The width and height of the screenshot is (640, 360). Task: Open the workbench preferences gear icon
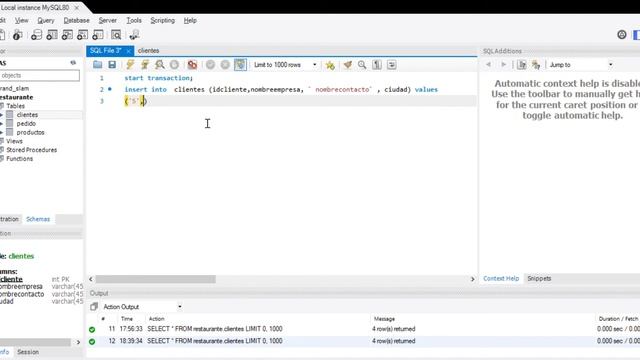click(x=622, y=35)
